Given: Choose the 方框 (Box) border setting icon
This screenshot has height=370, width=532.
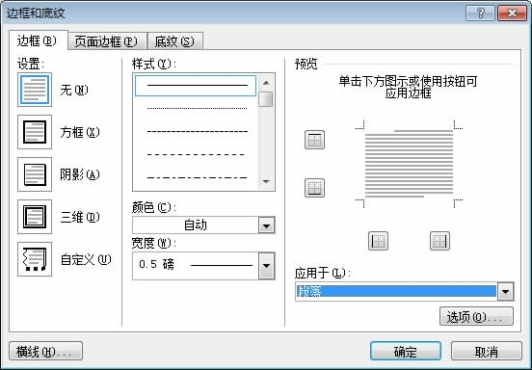Looking at the screenshot, I should 35,132.
